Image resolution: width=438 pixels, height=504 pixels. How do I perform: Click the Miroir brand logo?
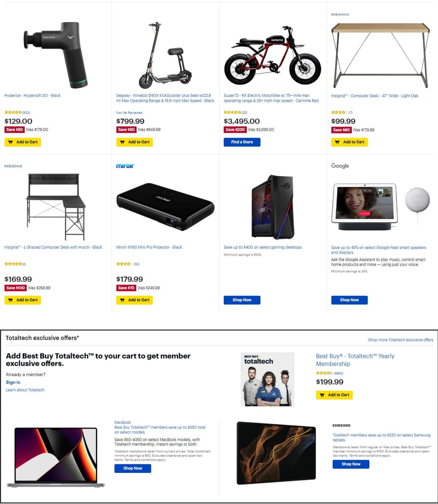(x=125, y=166)
